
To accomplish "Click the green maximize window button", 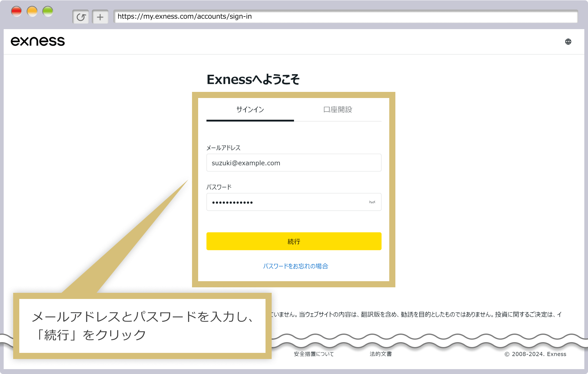I will (48, 12).
